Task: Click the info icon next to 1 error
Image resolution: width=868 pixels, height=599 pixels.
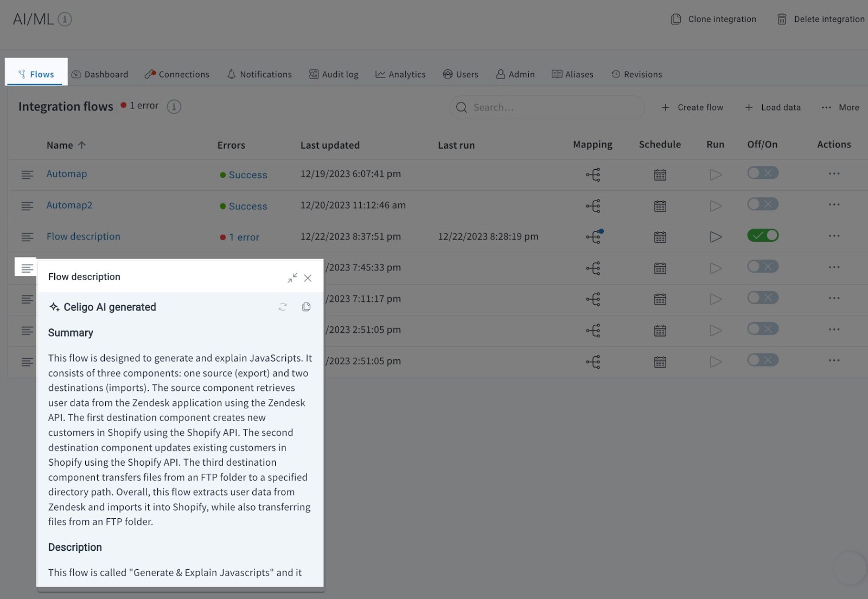Action: coord(174,106)
